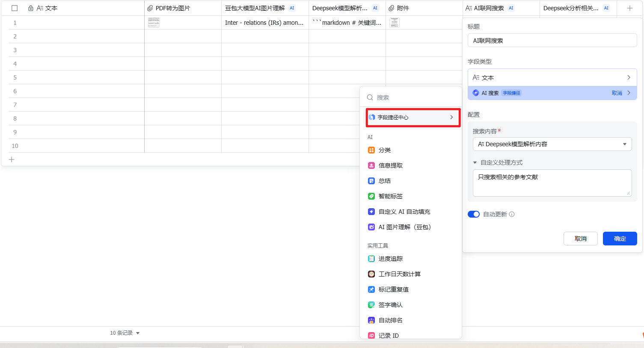Select the 总结 menu entry
Image resolution: width=644 pixels, height=348 pixels.
tap(411, 181)
